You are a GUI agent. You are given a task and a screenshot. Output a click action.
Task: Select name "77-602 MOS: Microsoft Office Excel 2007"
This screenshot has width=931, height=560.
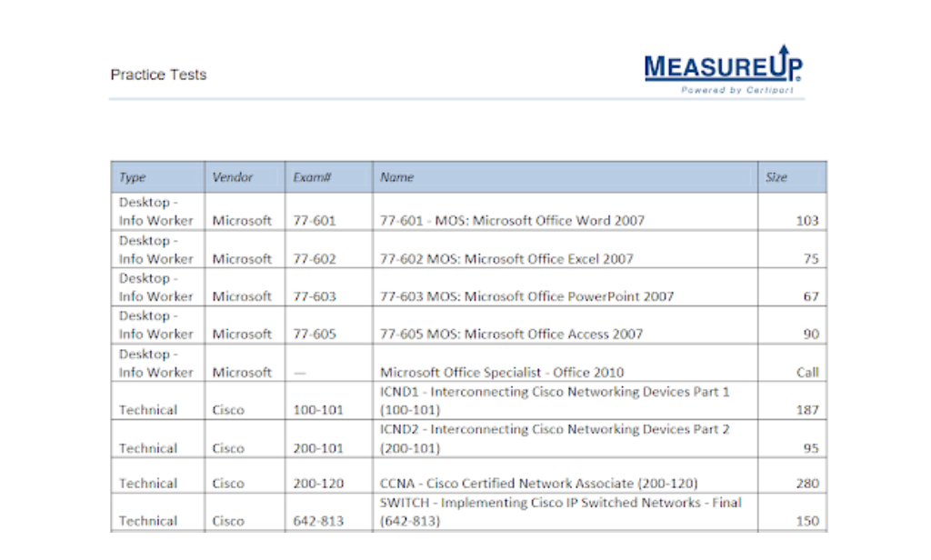pyautogui.click(x=507, y=259)
